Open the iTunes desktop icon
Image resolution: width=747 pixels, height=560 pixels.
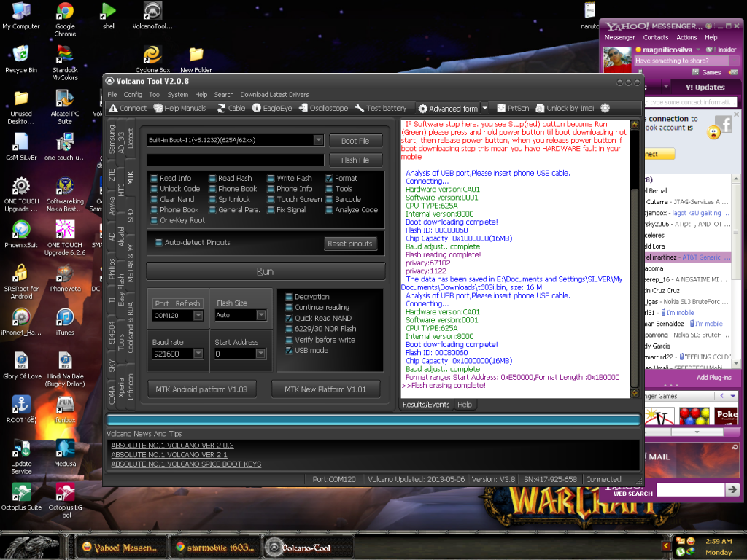[65, 317]
